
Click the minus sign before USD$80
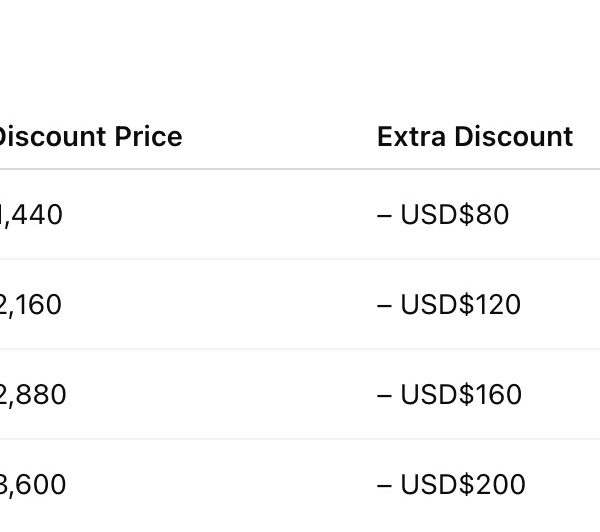384,215
